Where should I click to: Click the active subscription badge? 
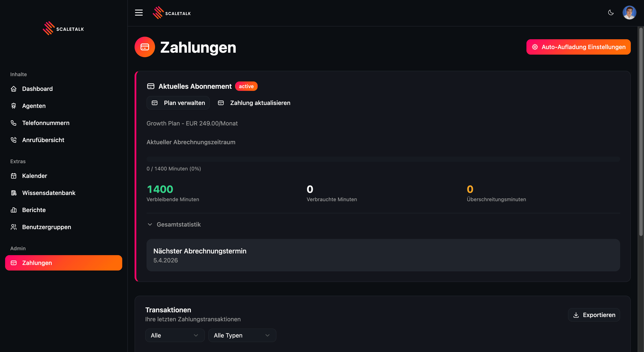click(x=246, y=86)
